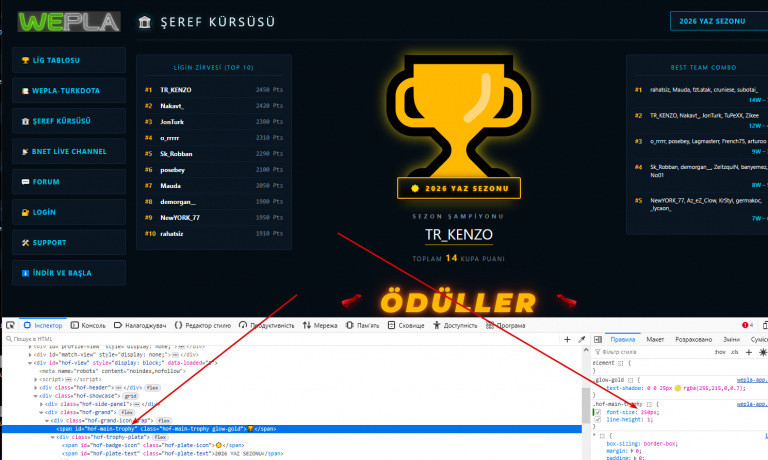Click the golden trophy image
The height and width of the screenshot is (460, 768).
tap(458, 115)
